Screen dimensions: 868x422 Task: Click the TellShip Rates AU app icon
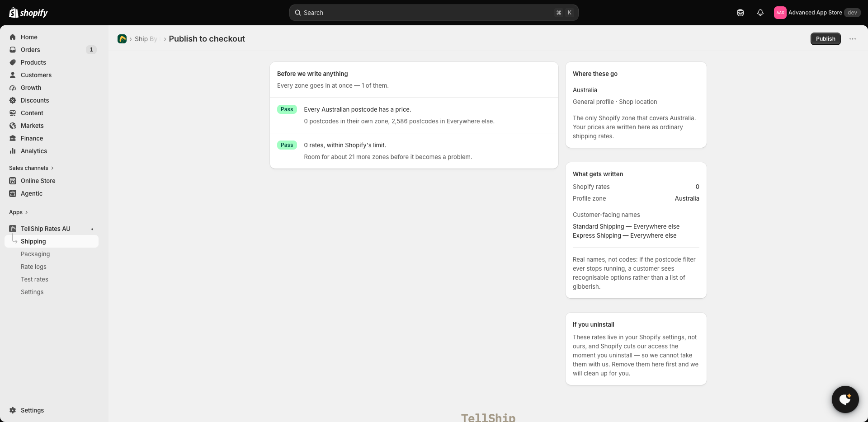(x=13, y=229)
